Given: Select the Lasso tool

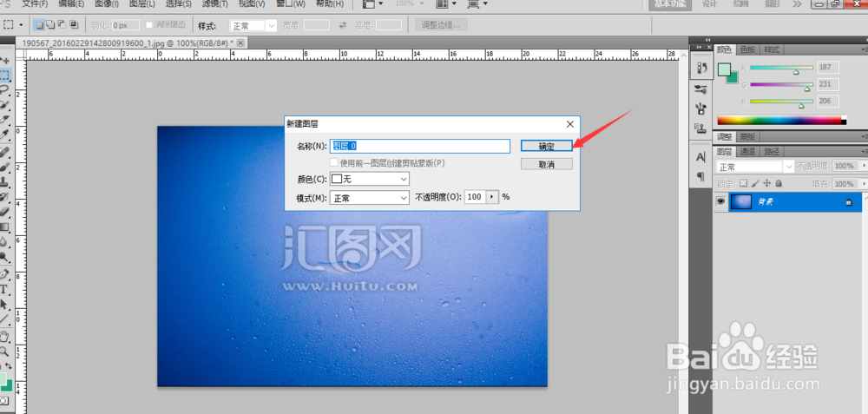Looking at the screenshot, I should [4, 89].
